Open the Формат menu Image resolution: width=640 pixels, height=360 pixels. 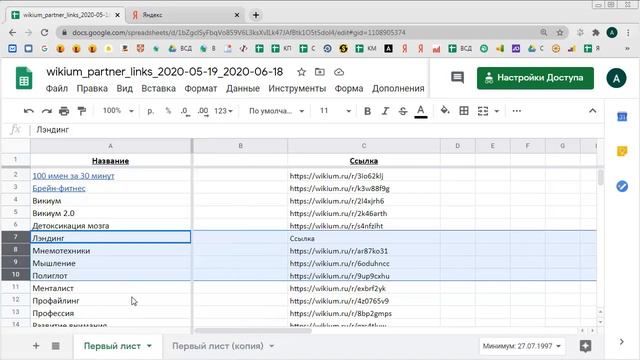point(201,89)
